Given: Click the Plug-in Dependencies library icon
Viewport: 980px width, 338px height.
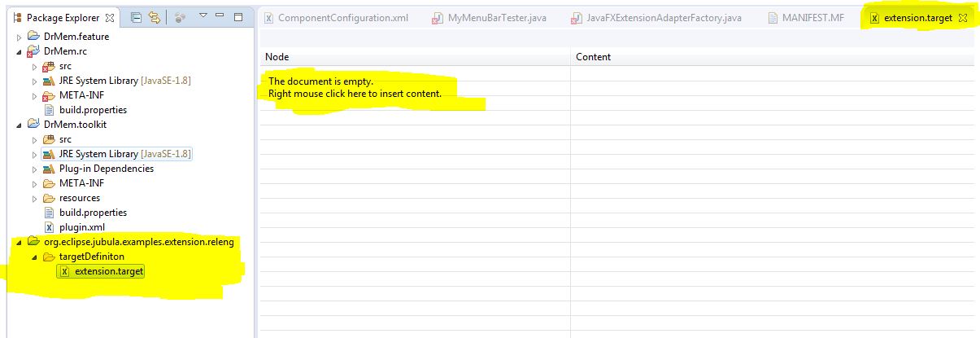Looking at the screenshot, I should coord(49,169).
